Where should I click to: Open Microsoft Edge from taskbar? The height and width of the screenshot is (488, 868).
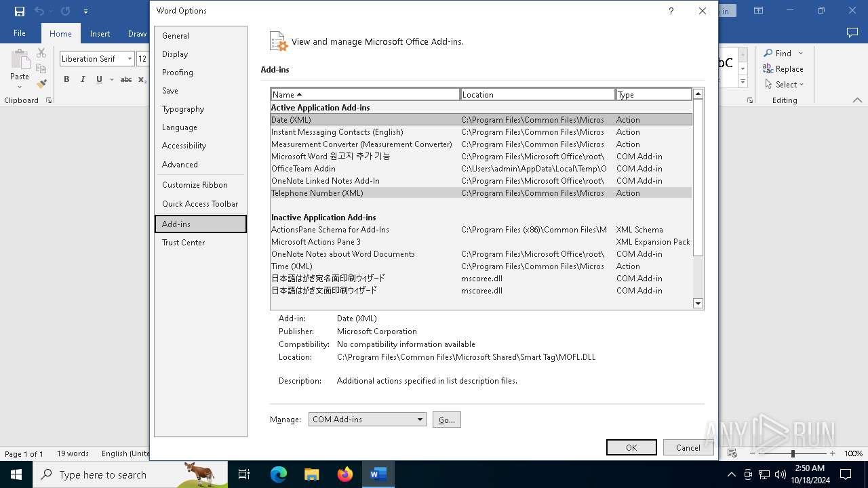point(279,474)
